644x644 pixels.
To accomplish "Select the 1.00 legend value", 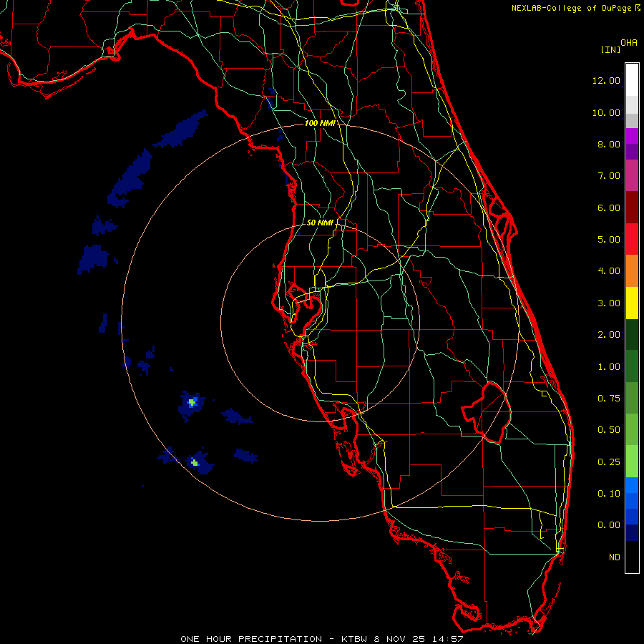I will pos(609,367).
